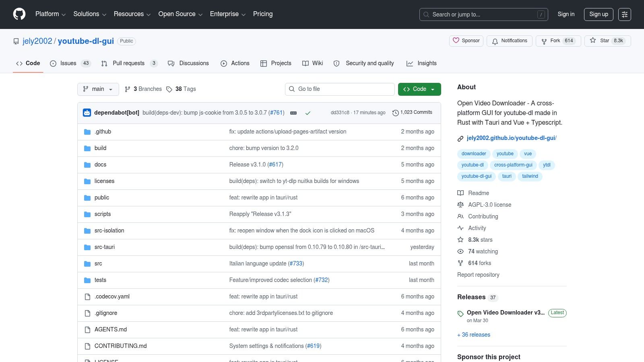The height and width of the screenshot is (362, 644).
Task: View the 74 watching link
Action: [478, 251]
